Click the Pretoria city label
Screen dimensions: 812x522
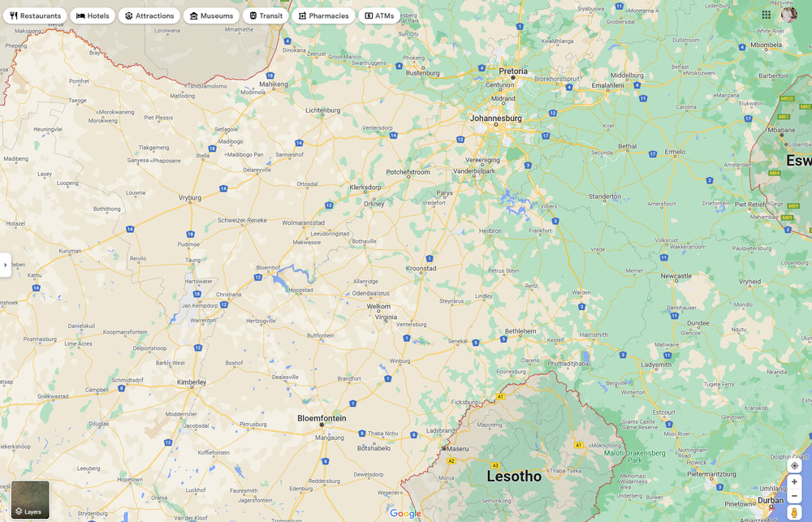coord(513,71)
